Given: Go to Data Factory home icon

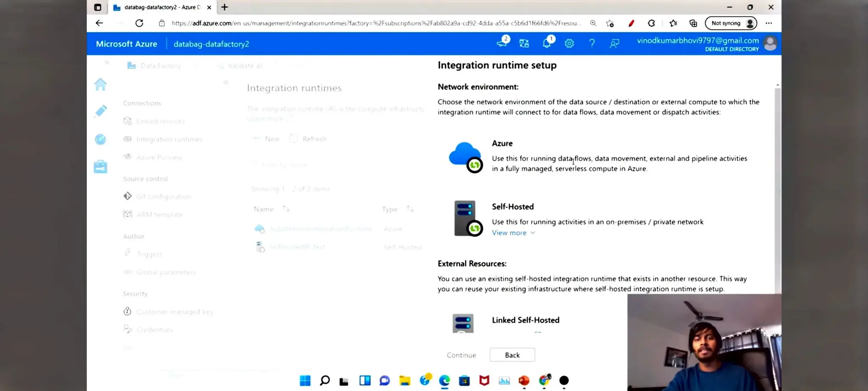Looking at the screenshot, I should pyautogui.click(x=100, y=84).
